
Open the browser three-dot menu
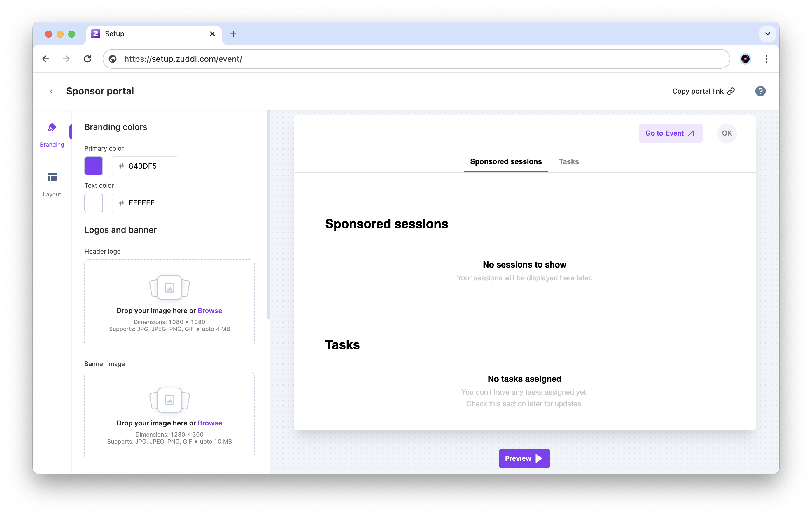tap(766, 59)
